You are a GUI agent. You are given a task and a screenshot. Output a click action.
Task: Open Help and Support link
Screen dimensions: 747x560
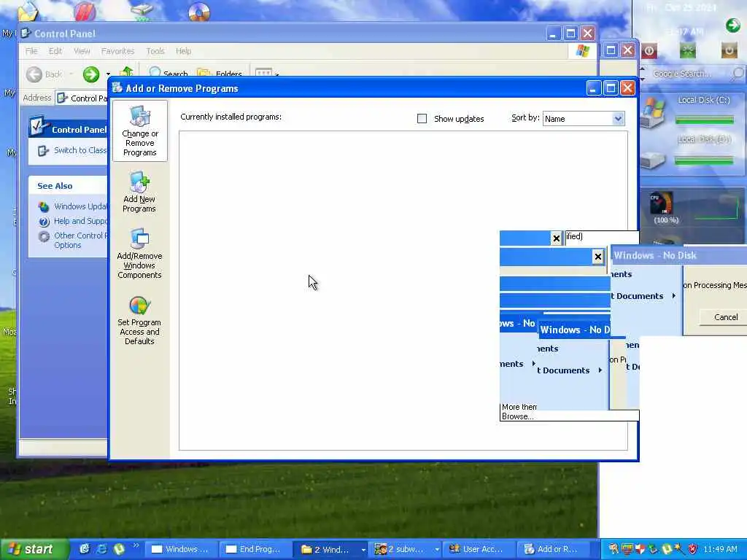point(73,222)
